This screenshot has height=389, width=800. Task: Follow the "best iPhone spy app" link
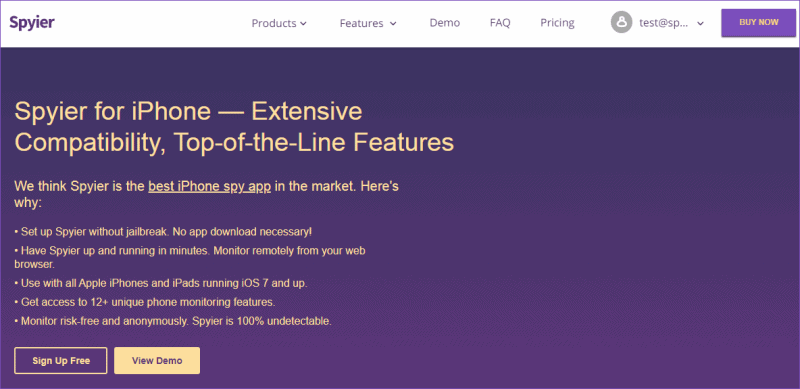(x=210, y=186)
